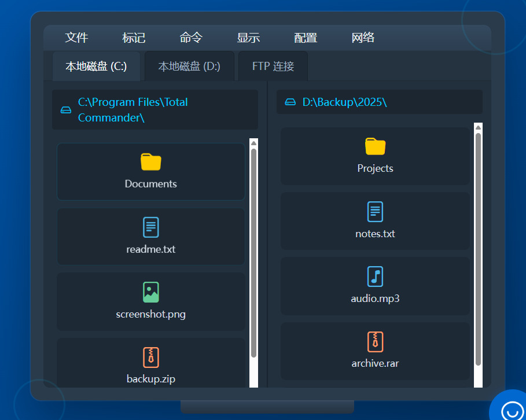The image size is (526, 420).
Task: Select the readme.txt file icon
Action: (150, 227)
